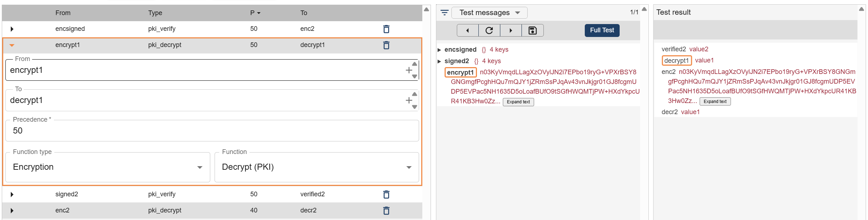868x220 pixels.
Task: Open the Test messages dropdown
Action: click(490, 13)
